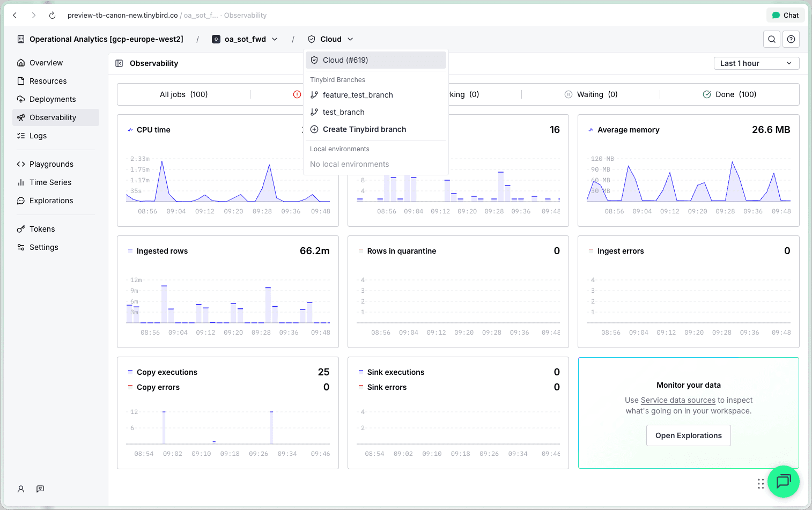Expand the oa_sot_fwd workspace dropdown
Screen dimensions: 812x510
[274, 39]
